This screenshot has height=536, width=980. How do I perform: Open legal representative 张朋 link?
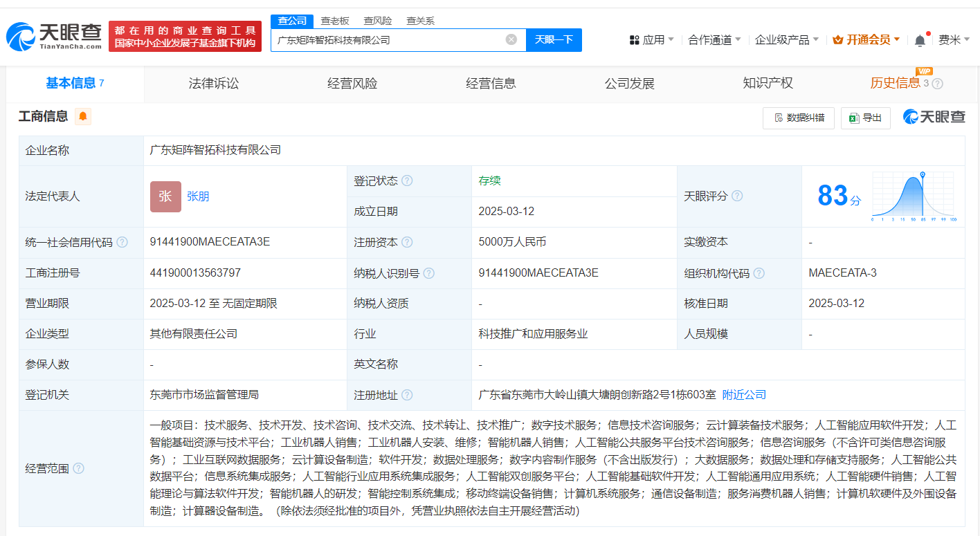(x=198, y=196)
